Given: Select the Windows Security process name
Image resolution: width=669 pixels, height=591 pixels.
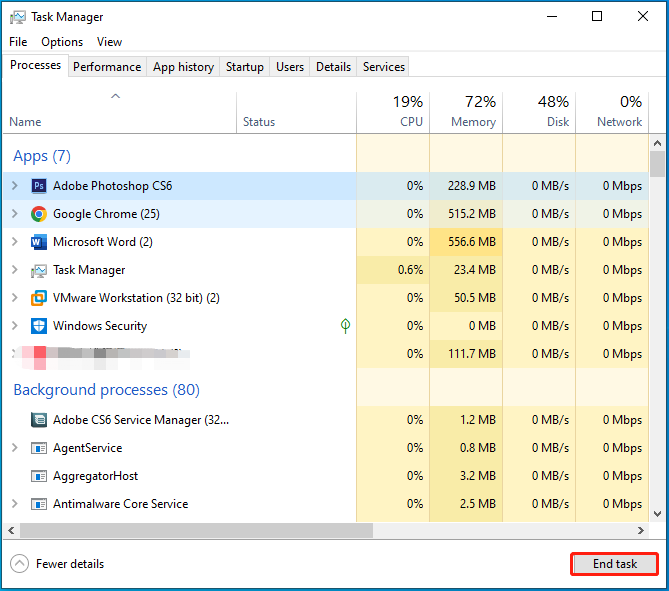Looking at the screenshot, I should [x=100, y=326].
